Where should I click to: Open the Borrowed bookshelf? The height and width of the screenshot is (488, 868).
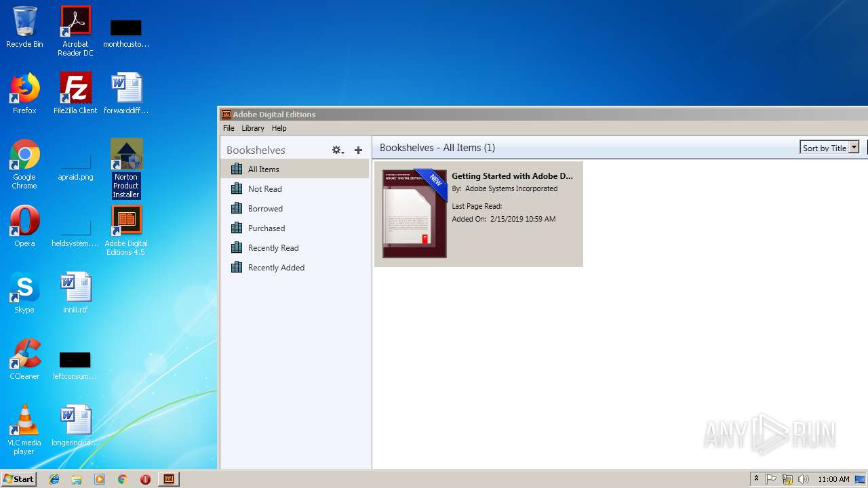click(295, 209)
